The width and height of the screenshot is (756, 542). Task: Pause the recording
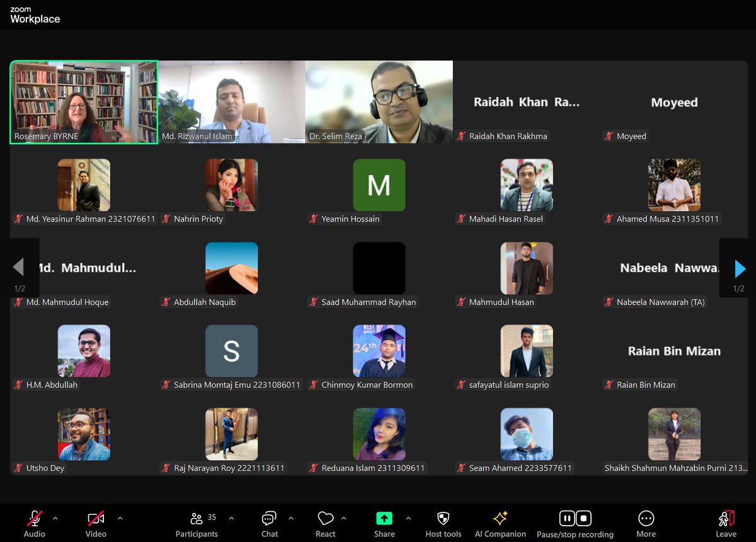tap(567, 518)
